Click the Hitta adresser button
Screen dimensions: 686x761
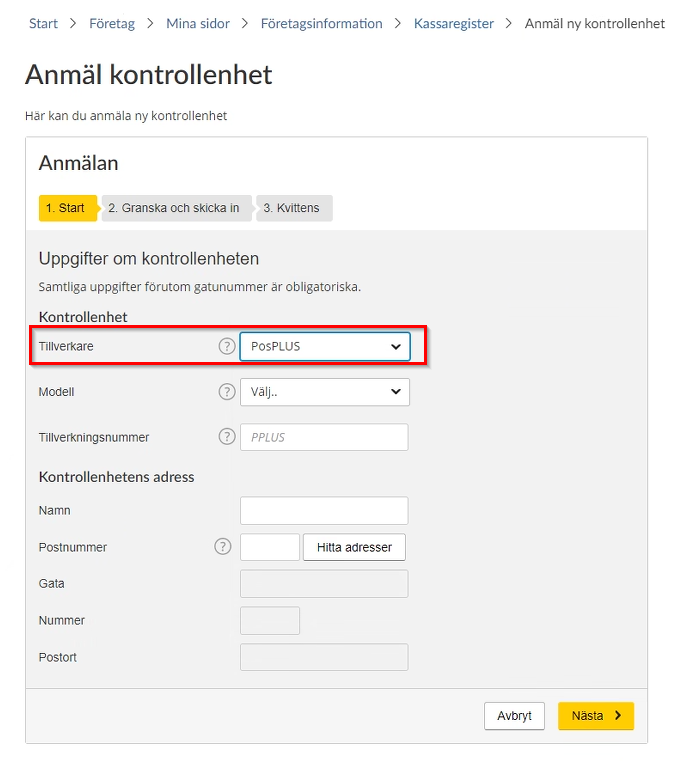(x=354, y=547)
